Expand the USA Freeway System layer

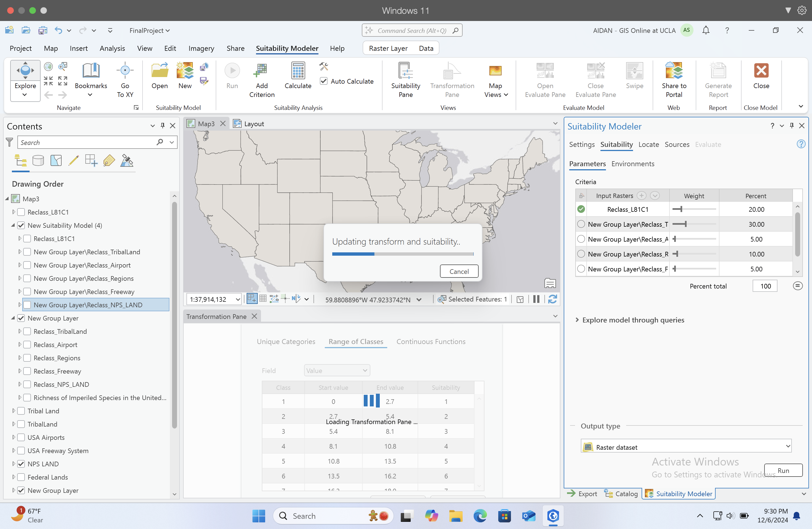(14, 451)
